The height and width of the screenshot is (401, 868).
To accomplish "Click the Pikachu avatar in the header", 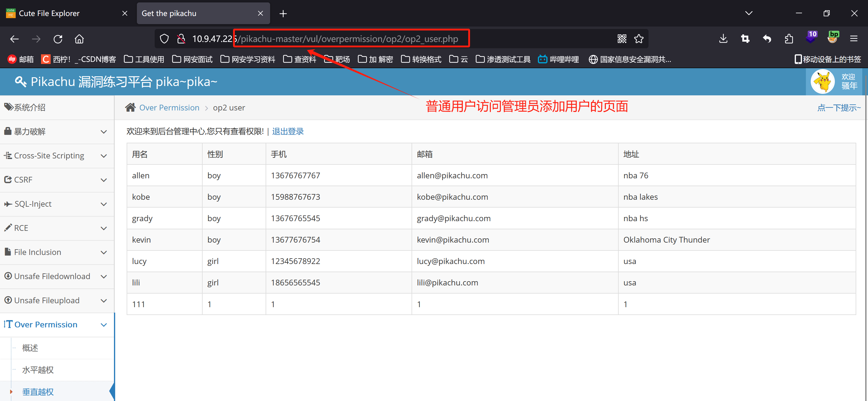I will click(x=822, y=81).
